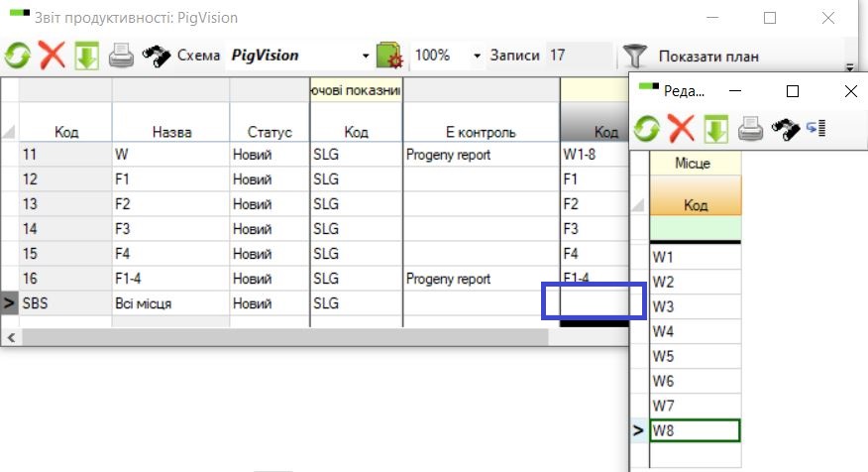Click the green filter row under Код
868x472 pixels.
[x=696, y=228]
